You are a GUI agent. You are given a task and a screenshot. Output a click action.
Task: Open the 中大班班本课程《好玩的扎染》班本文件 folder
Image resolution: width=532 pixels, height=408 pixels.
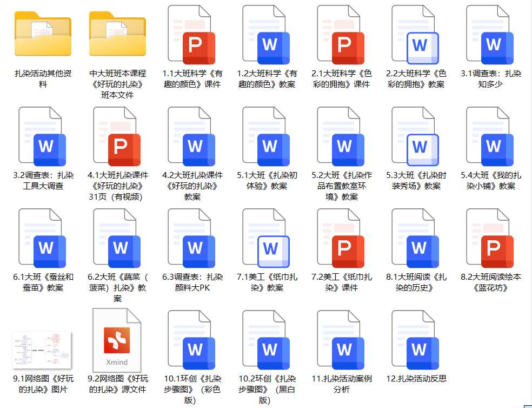(117, 35)
